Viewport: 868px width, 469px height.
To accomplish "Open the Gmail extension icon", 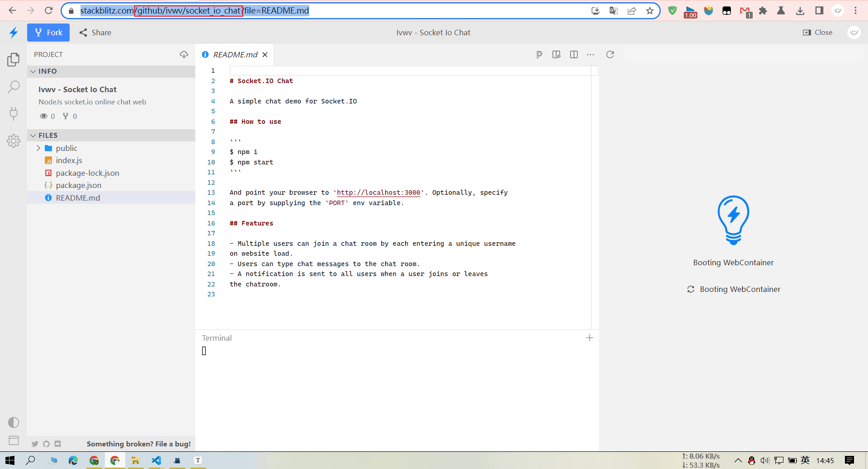I will pyautogui.click(x=745, y=11).
